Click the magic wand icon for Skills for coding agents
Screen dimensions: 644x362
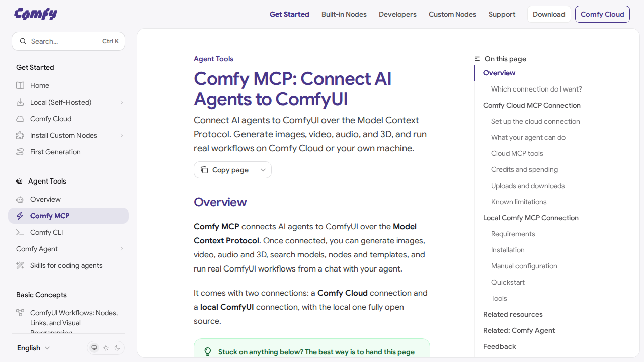[x=20, y=265]
